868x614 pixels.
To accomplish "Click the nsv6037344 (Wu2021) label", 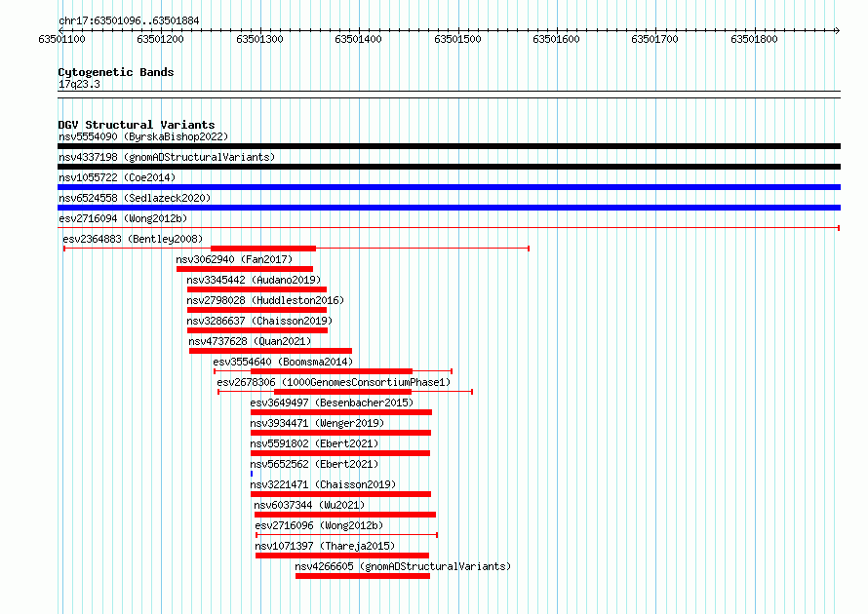I will coord(309,505).
